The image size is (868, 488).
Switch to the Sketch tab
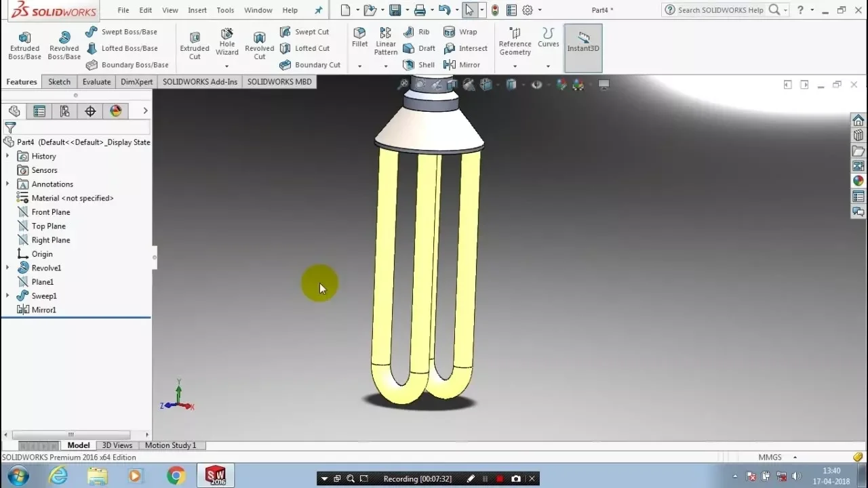coord(59,81)
